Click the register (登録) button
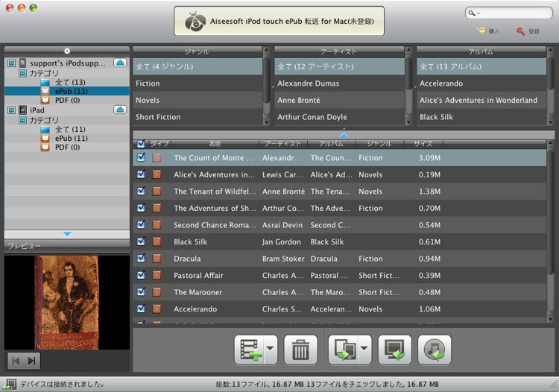 pos(528,31)
